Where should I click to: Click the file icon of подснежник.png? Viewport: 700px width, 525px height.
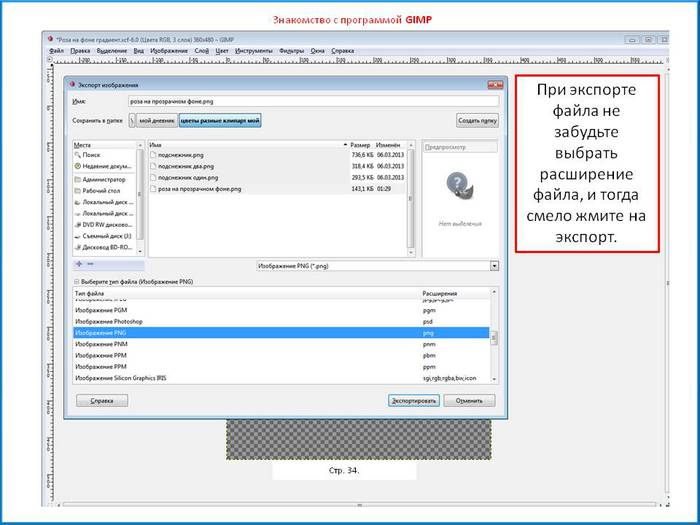coord(154,155)
